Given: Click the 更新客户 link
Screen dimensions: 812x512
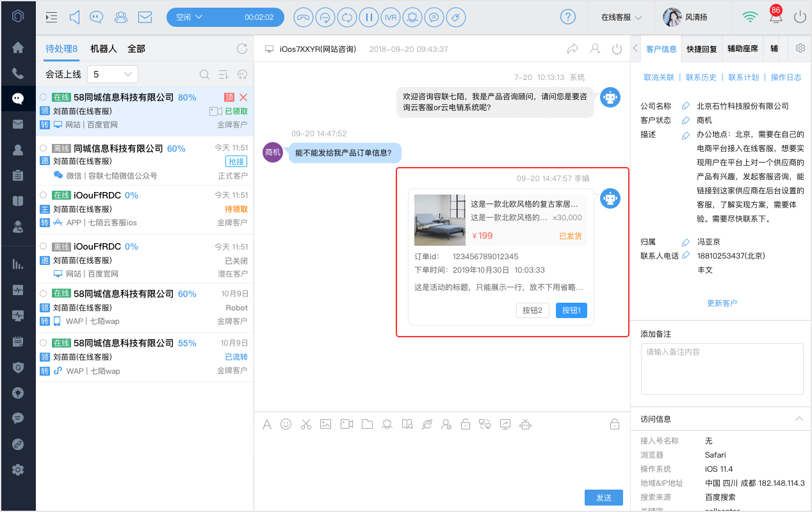Looking at the screenshot, I should (722, 303).
